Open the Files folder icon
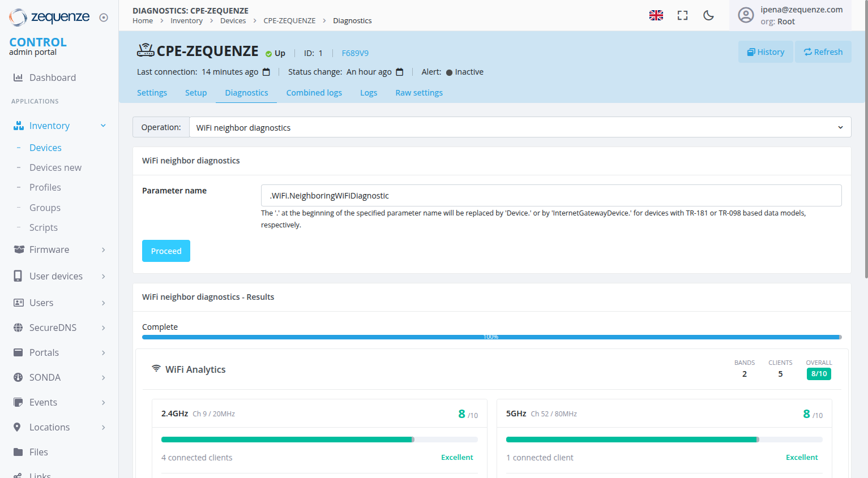868x478 pixels. point(18,452)
